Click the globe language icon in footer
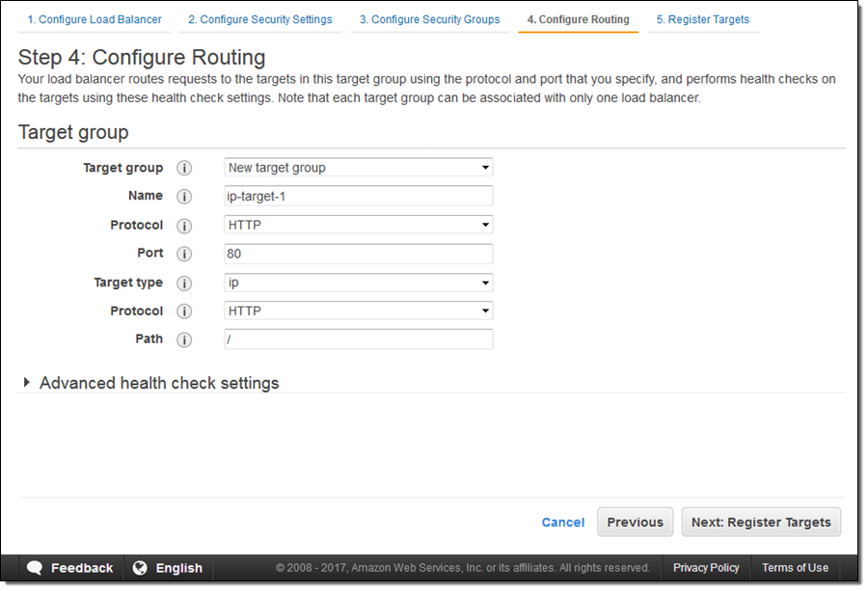This screenshot has height=591, width=868. click(x=140, y=568)
